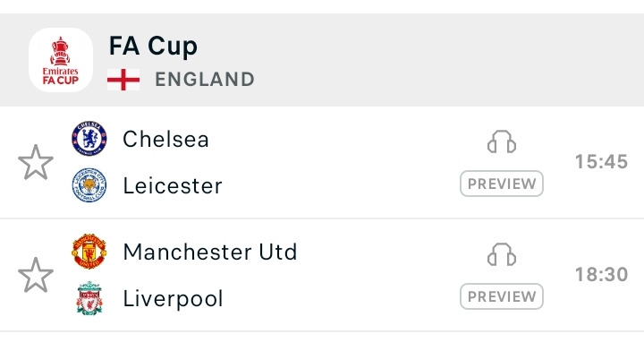Click the 15:45 kickoff time
This screenshot has width=644, height=351.
tap(601, 161)
